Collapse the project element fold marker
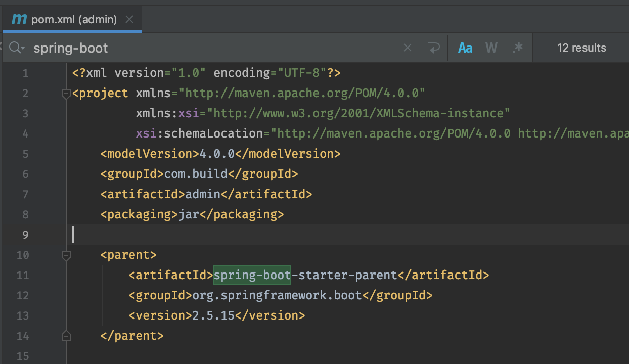Image resolution: width=629 pixels, height=364 pixels. (x=66, y=94)
